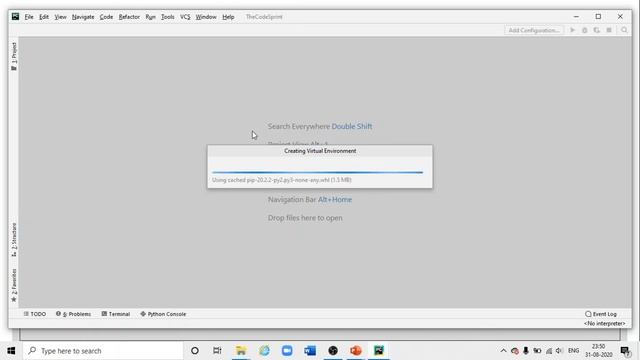640x360 pixels.
Task: Click the Navigation Bar Alt+Home hint
Action: (x=310, y=200)
